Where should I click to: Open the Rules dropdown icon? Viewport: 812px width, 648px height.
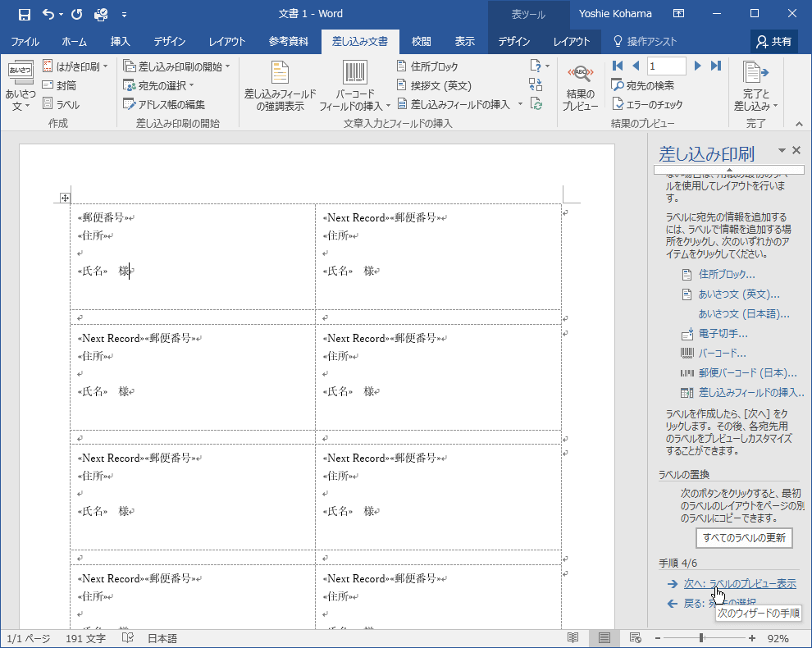539,66
